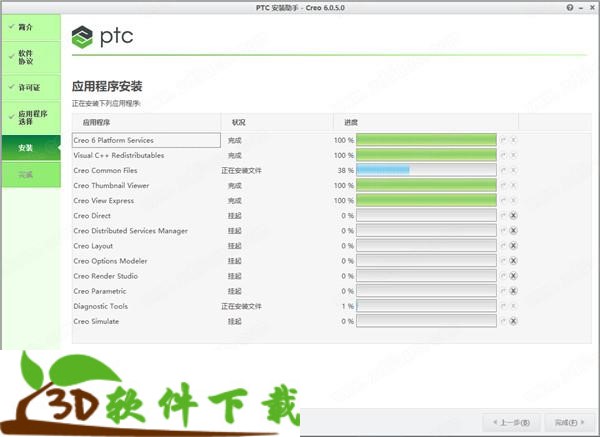600x437 pixels.
Task: Select the 许可证 step in sidebar
Action: 31,87
